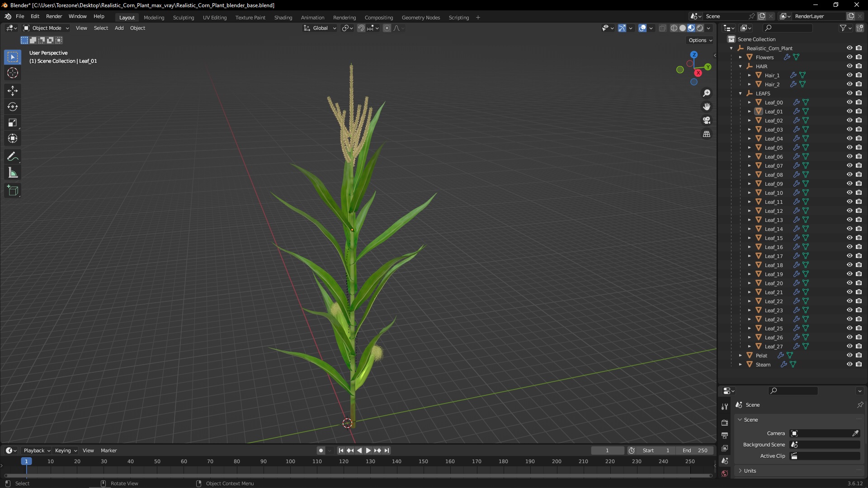The height and width of the screenshot is (488, 868).
Task: Toggle snapping magnet icon
Action: [361, 28]
